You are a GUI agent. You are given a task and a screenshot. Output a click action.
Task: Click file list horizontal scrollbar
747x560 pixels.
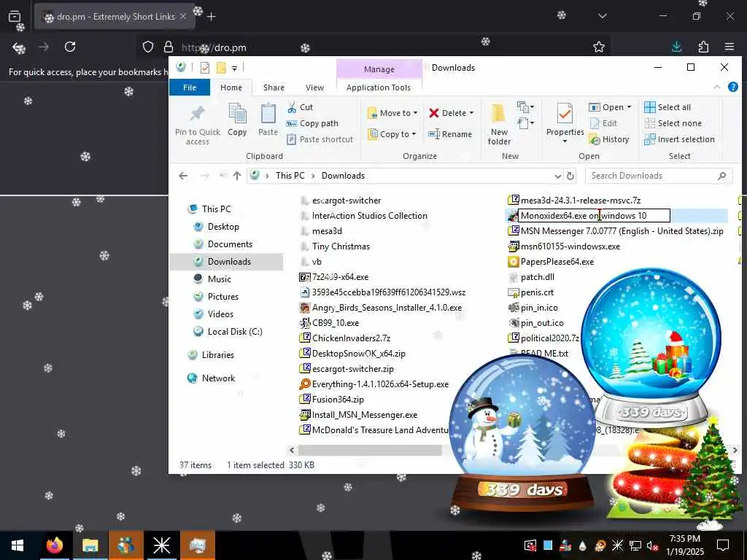[x=370, y=450]
